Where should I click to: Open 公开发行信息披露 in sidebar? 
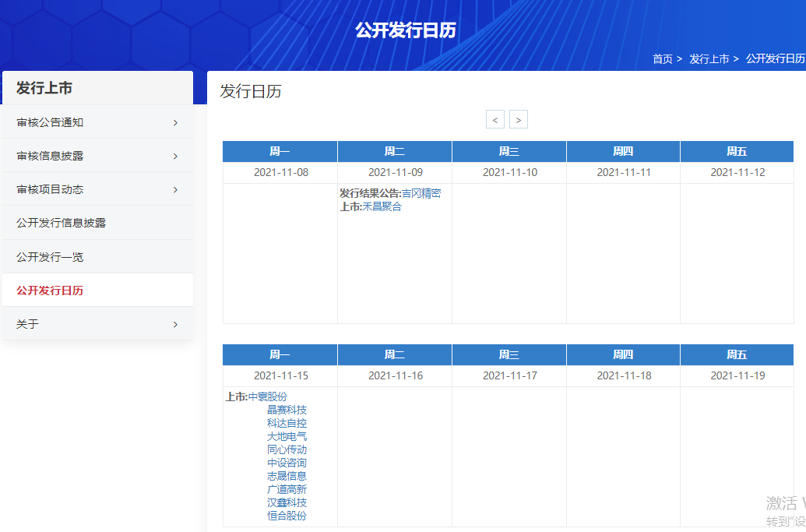[x=61, y=223]
